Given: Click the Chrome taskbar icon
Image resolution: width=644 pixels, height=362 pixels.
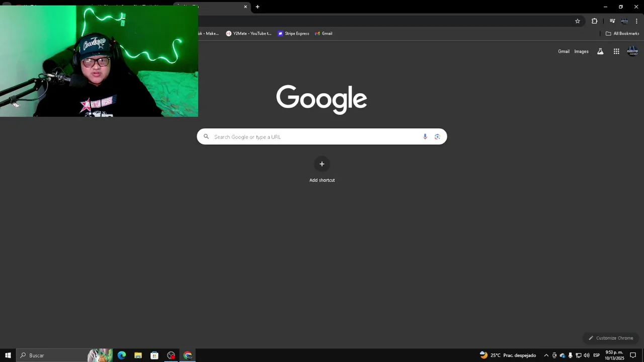Looking at the screenshot, I should 188,355.
